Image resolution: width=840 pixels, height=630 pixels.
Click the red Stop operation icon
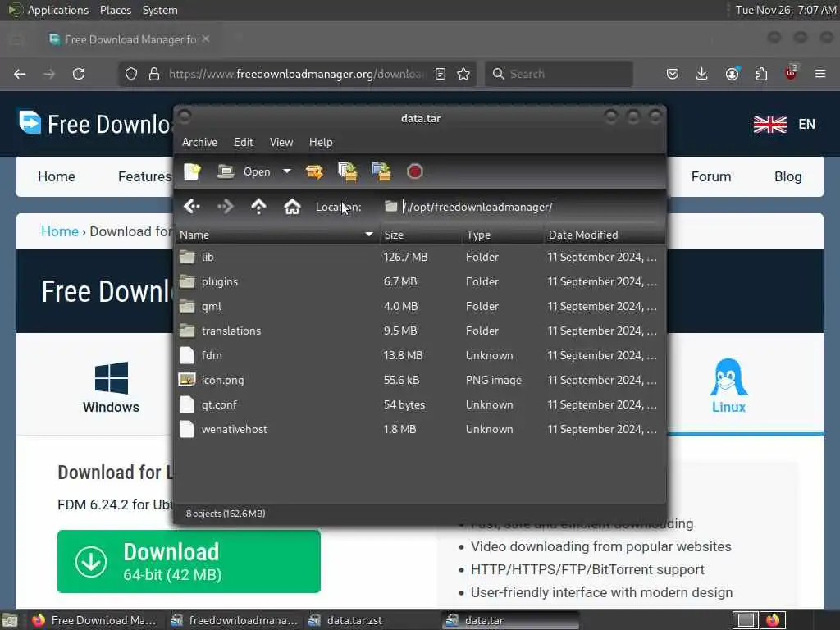point(414,171)
